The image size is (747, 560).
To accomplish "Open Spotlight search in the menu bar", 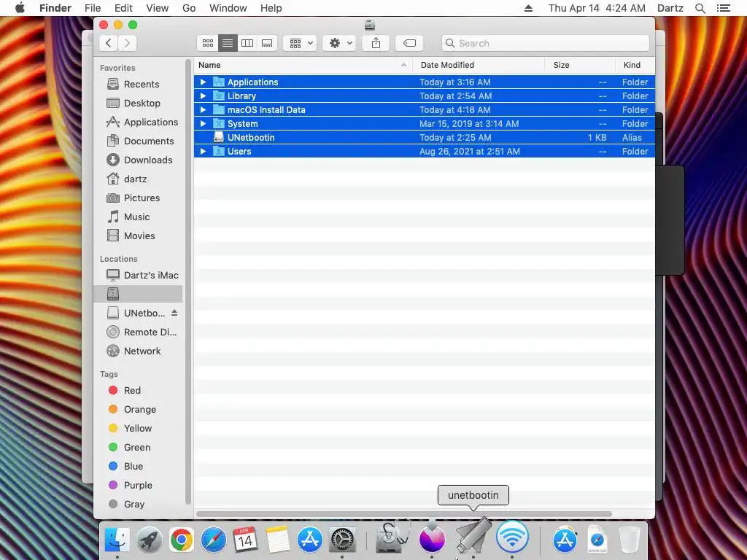I will tap(700, 8).
